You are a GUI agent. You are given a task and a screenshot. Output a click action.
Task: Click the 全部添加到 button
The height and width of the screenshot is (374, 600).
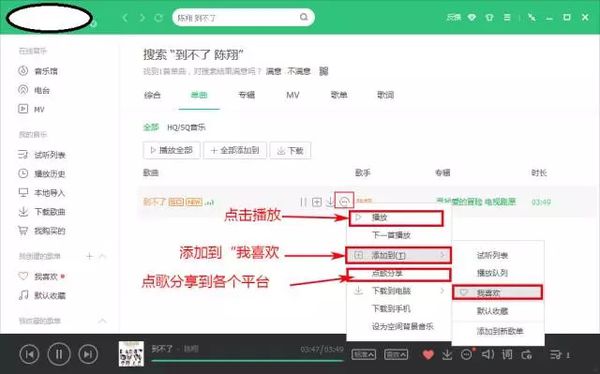[x=235, y=150]
